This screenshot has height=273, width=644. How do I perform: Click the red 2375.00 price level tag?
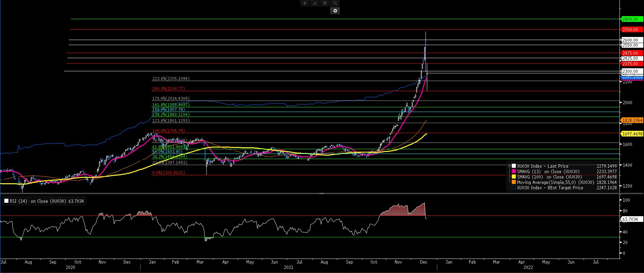click(x=632, y=64)
